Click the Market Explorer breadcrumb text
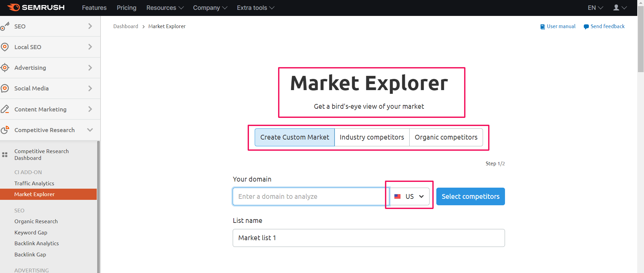Screen dimensions: 644x273 167,26
